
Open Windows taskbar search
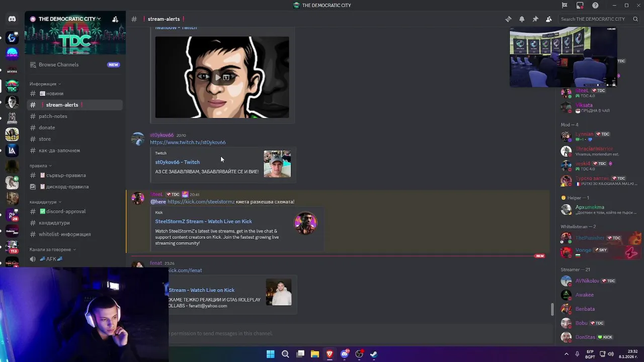click(x=285, y=354)
